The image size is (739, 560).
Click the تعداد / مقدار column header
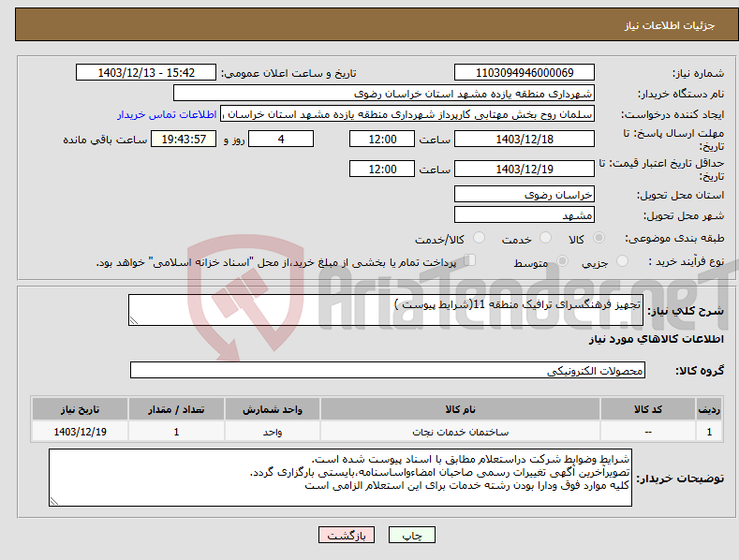[x=176, y=409]
